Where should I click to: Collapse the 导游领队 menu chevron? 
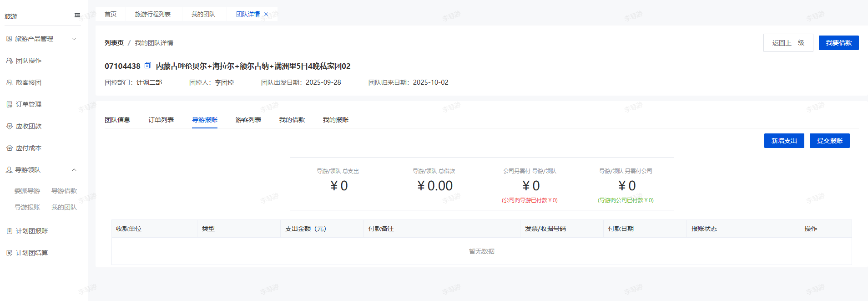[x=74, y=170]
